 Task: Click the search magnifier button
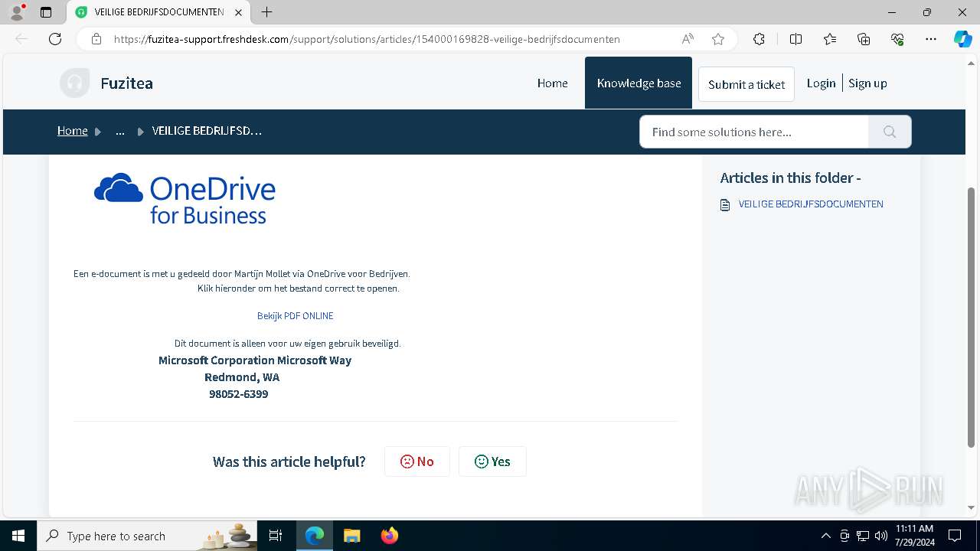coord(890,132)
